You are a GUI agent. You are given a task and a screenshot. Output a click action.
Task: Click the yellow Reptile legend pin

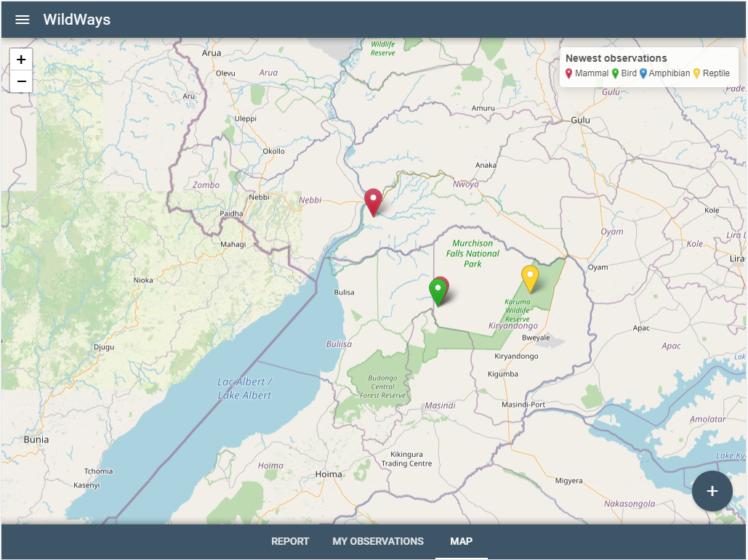pyautogui.click(x=696, y=73)
